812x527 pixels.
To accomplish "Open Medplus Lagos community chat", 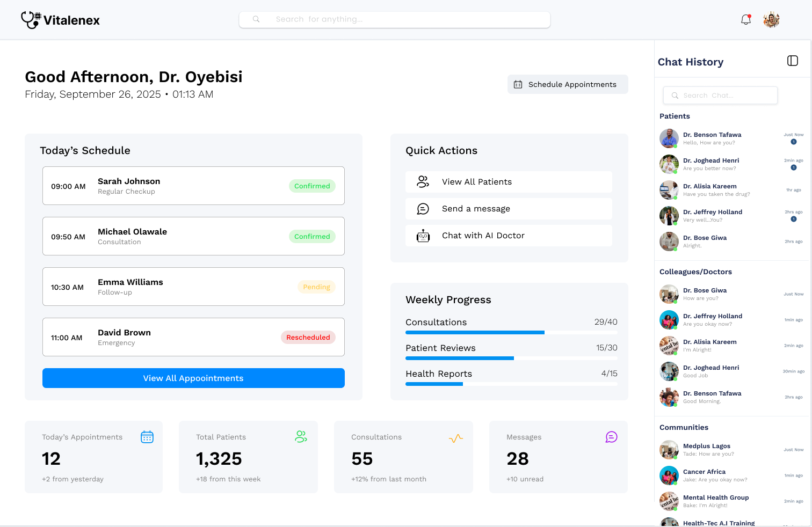I will click(x=732, y=450).
